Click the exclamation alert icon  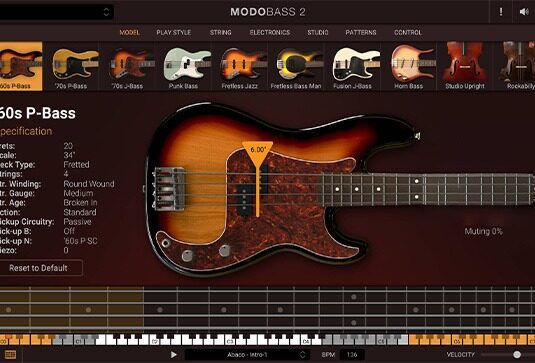tap(501, 12)
